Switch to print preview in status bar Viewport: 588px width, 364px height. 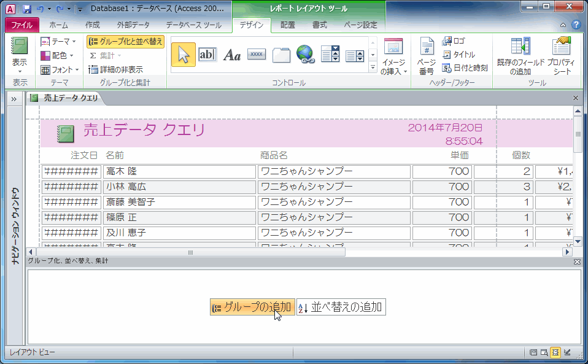click(544, 352)
